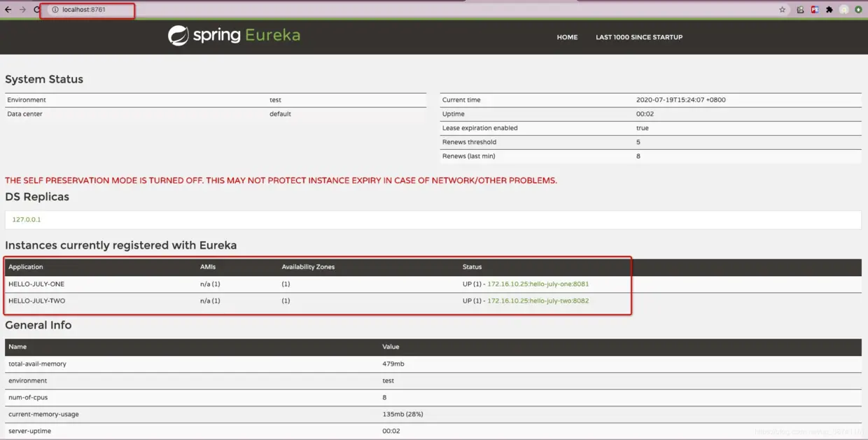Open the 127.0.0.1 replica link
This screenshot has height=440, width=868.
pyautogui.click(x=27, y=219)
